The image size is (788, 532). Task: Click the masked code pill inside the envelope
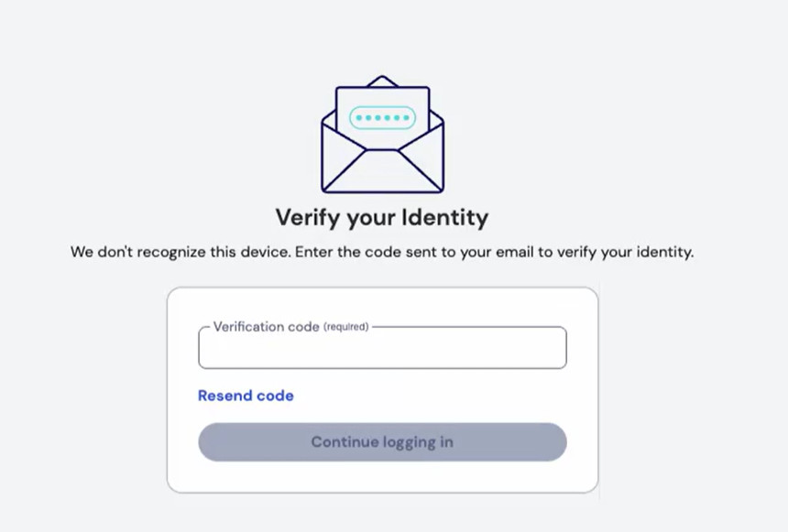click(x=382, y=118)
